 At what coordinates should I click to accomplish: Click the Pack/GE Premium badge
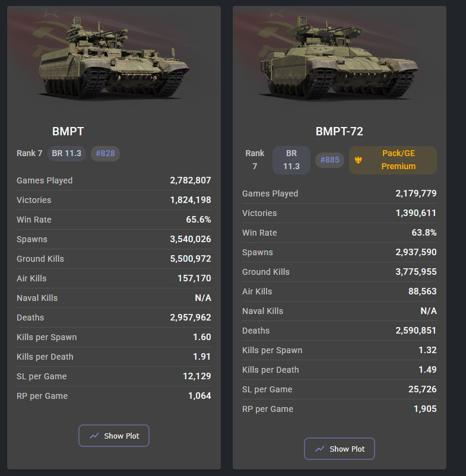[x=392, y=160]
